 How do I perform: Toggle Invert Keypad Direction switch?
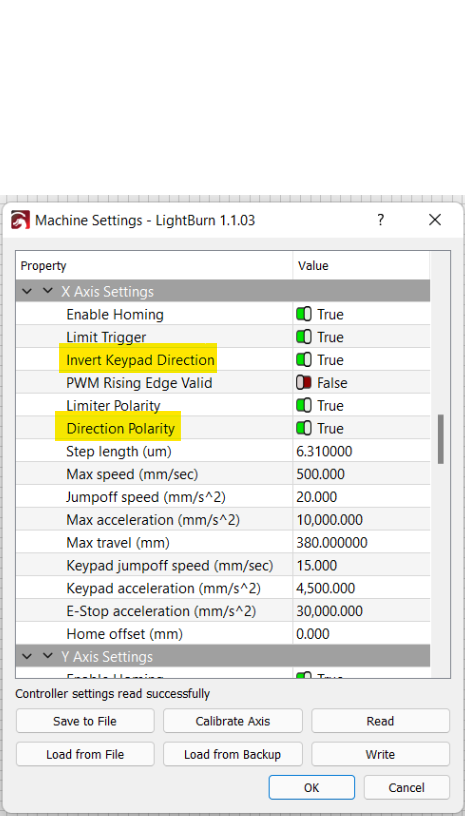pos(304,360)
